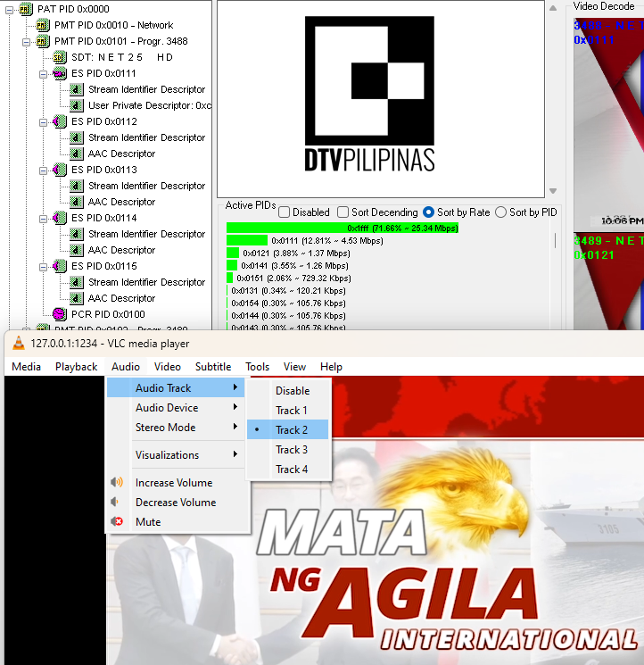
Task: Click the PMT PID 0x0101 program icon
Action: pyautogui.click(x=43, y=41)
